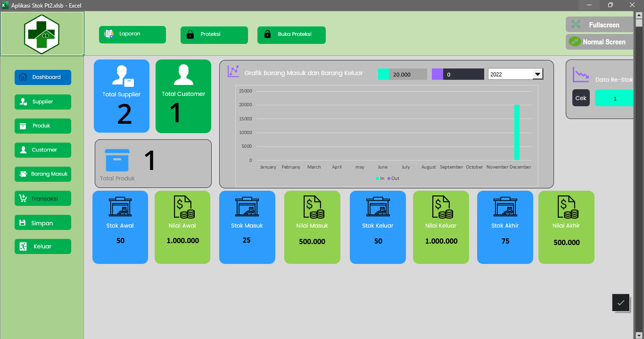Open the 2022 year dropdown arrow
Screen dimensions: 644x339
[x=537, y=74]
